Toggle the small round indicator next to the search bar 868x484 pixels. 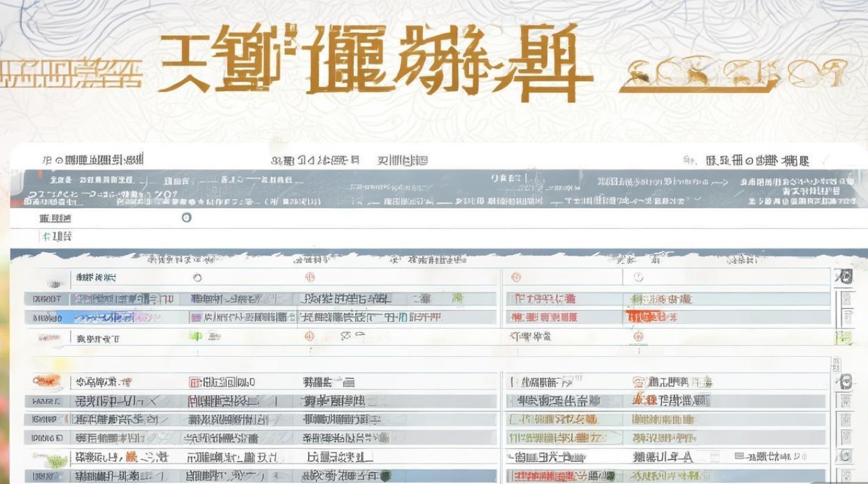tap(186, 218)
